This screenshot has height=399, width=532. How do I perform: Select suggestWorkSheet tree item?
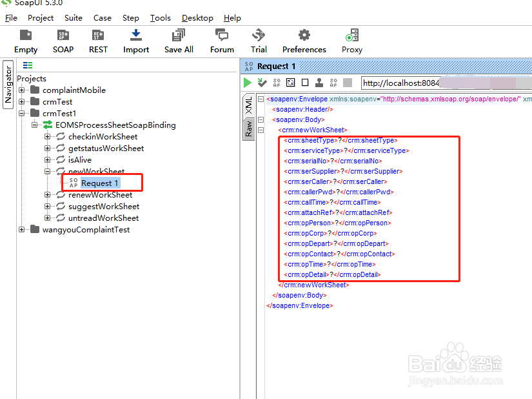[104, 207]
